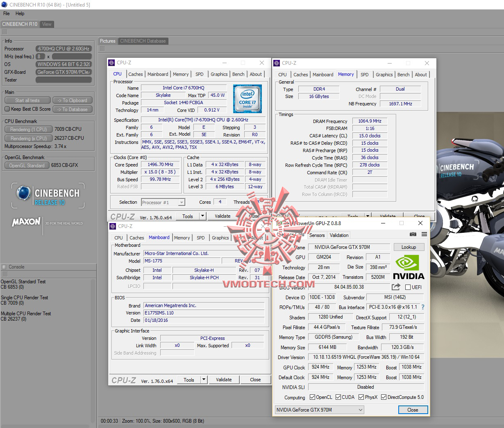Click Validate in CPU-Z Mainboard window
504x428 pixels.
click(224, 380)
